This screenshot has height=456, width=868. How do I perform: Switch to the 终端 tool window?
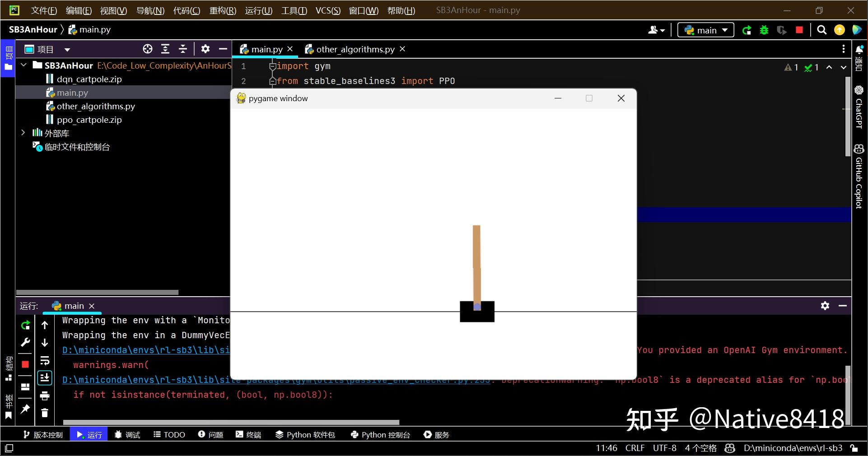tap(248, 434)
